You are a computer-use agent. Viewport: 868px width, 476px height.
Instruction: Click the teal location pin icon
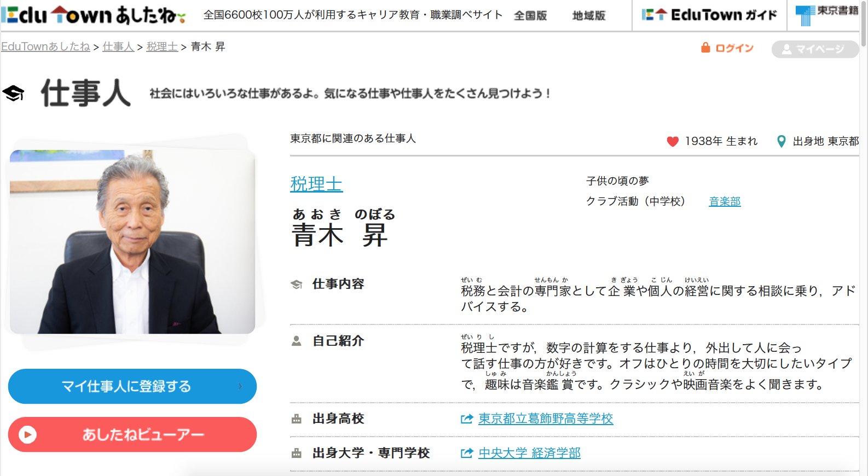click(x=782, y=141)
